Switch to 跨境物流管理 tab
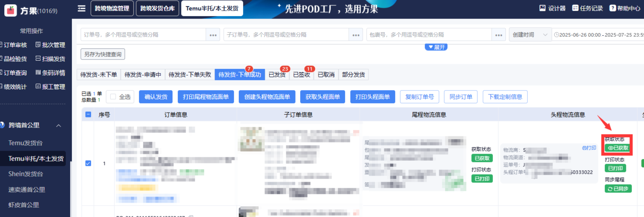The image size is (644, 217). pos(112,8)
